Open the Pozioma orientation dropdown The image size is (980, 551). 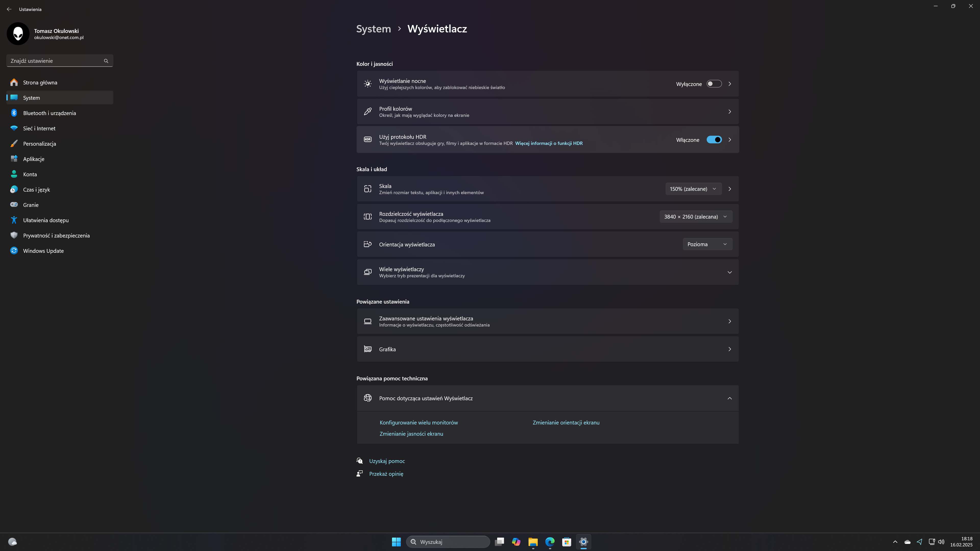(x=707, y=244)
